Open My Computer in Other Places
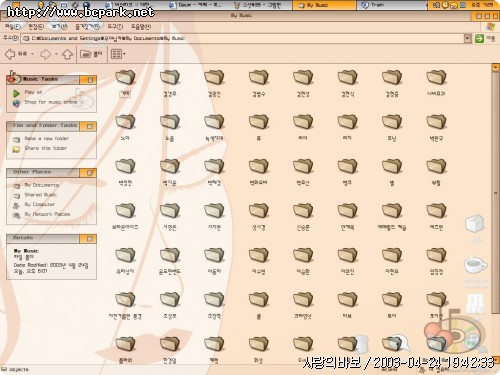The height and width of the screenshot is (375, 500). click(x=40, y=204)
